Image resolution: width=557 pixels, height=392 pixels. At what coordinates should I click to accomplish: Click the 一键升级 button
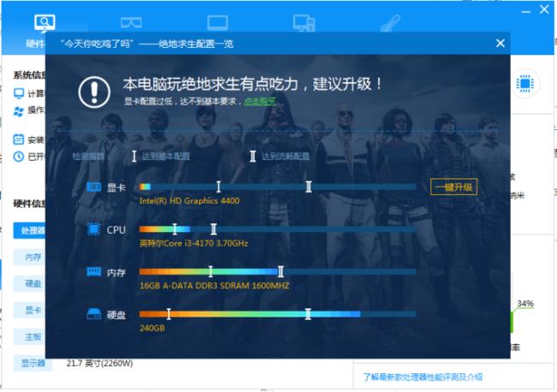454,187
